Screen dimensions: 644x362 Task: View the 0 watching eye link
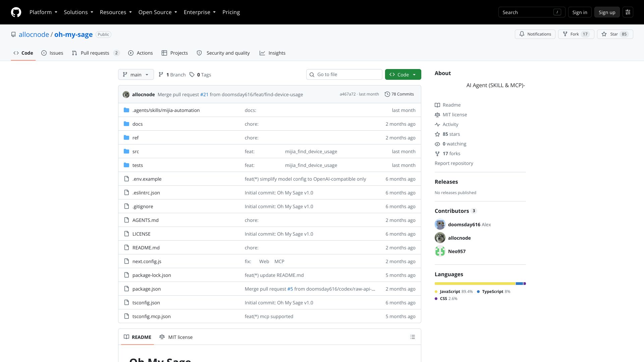pos(437,144)
